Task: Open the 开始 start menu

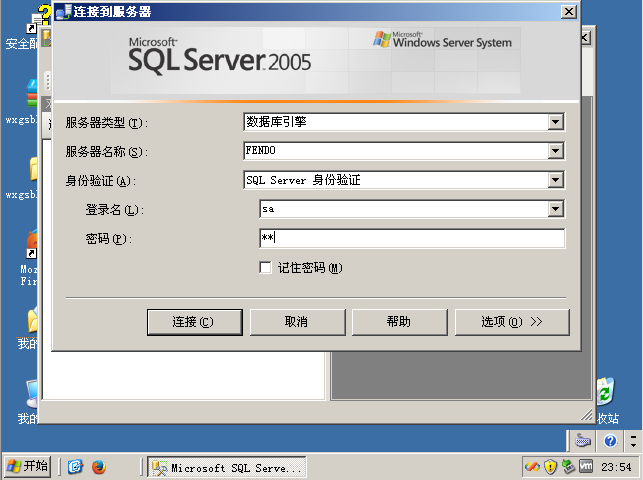Action: pyautogui.click(x=27, y=466)
